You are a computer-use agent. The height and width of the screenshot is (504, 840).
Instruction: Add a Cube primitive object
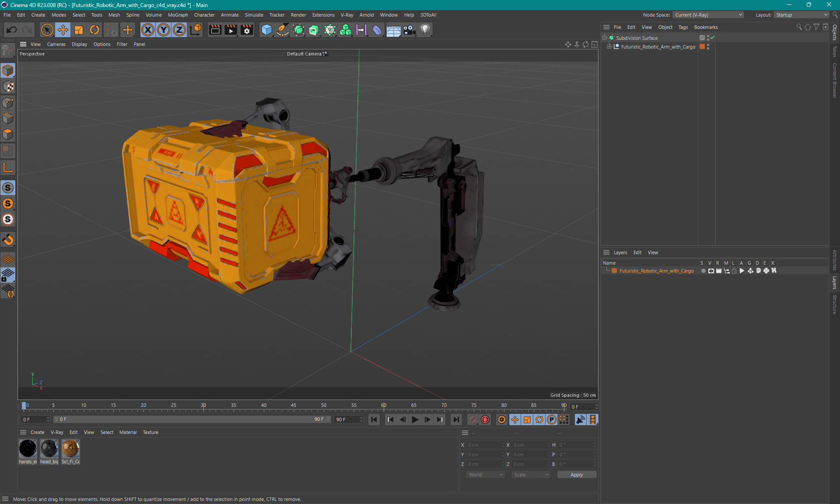(x=266, y=30)
